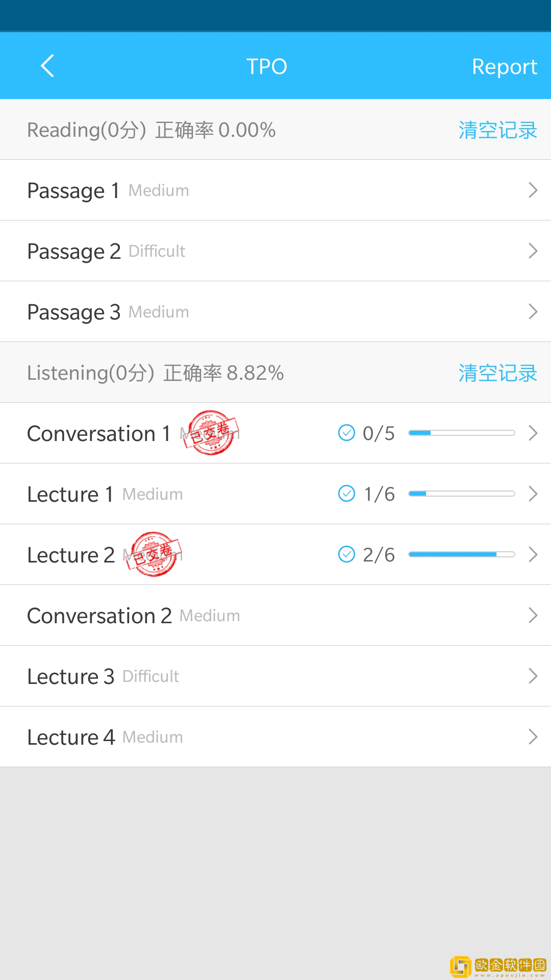Open Passage 1 via its chevron
Screen dimensions: 551x980
533,190
